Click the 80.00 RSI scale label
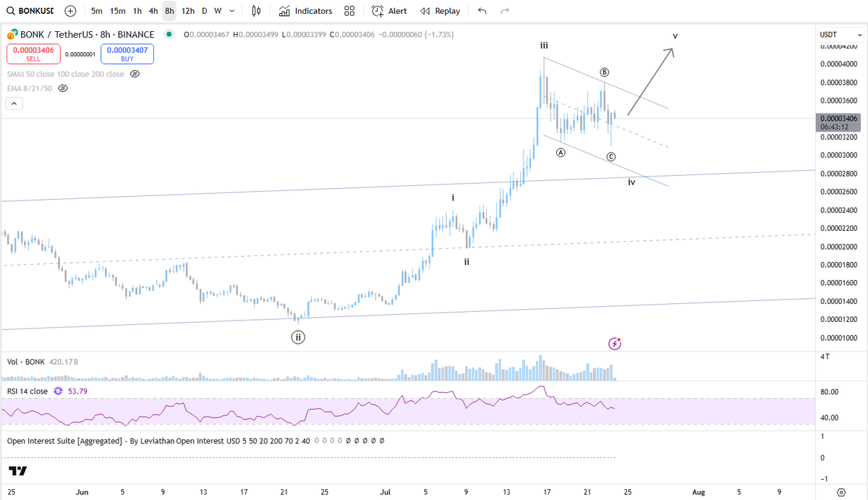 tap(830, 392)
